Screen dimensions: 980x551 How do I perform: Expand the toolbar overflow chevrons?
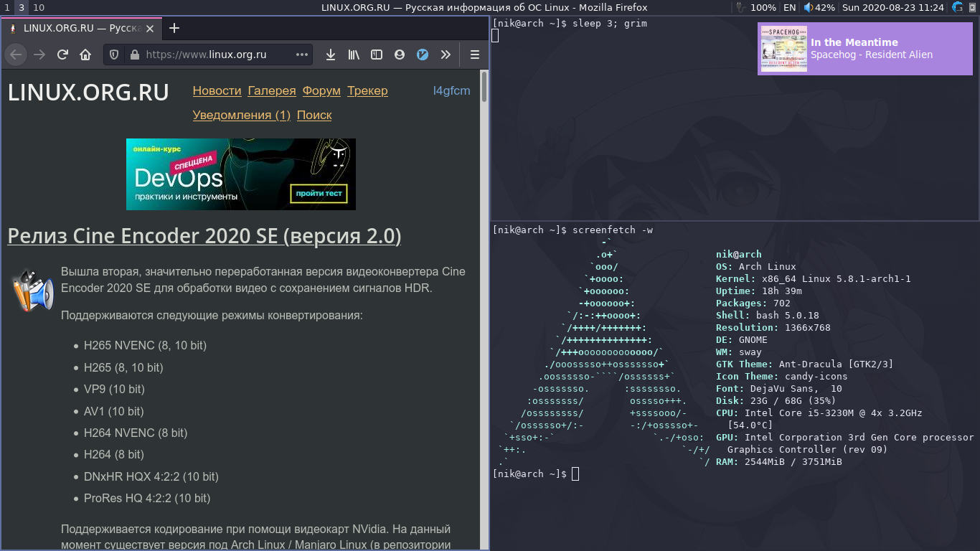446,55
